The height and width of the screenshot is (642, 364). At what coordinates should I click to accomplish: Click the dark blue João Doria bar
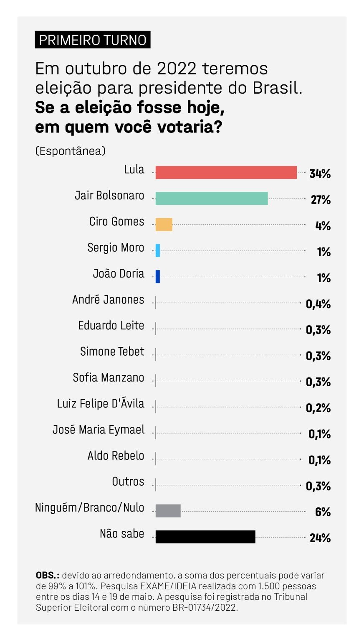[x=158, y=276]
